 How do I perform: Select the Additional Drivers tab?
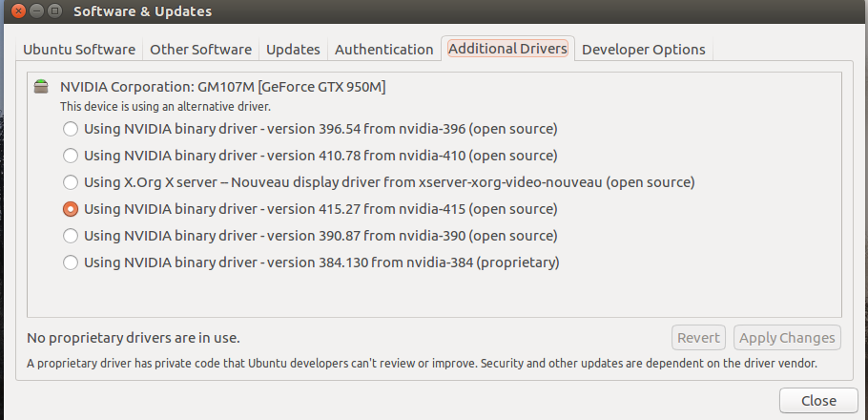coord(507,49)
